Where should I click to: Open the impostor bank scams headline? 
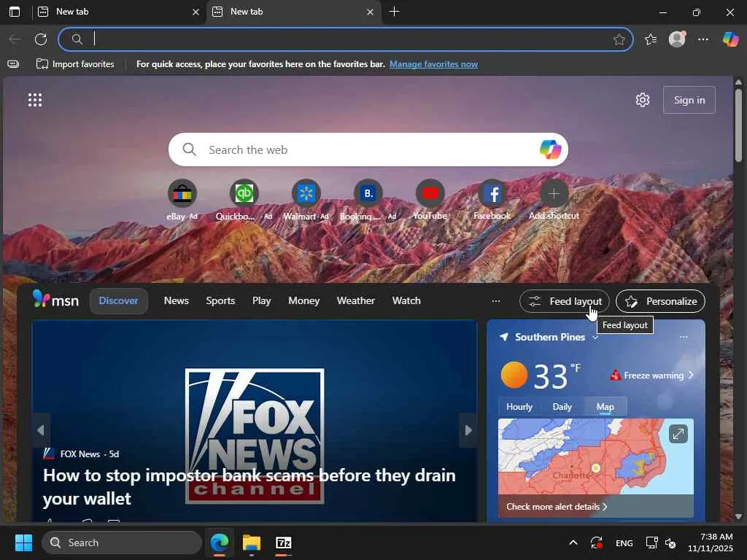249,486
